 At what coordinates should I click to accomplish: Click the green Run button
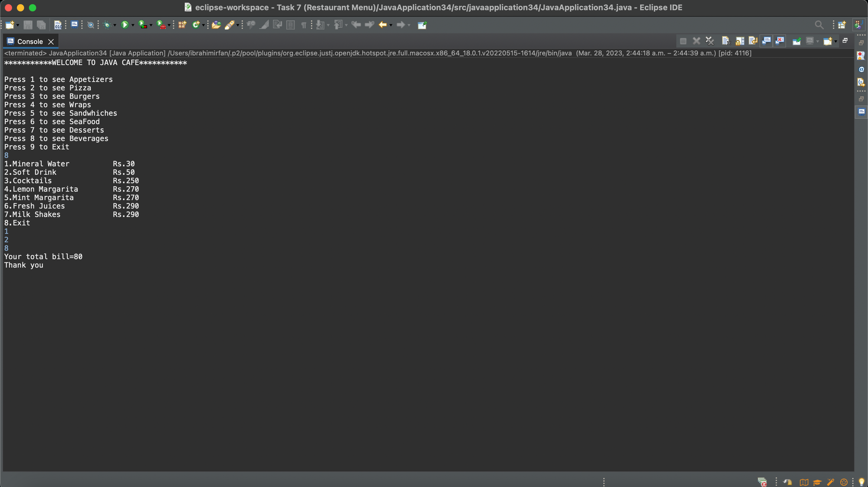(x=125, y=25)
